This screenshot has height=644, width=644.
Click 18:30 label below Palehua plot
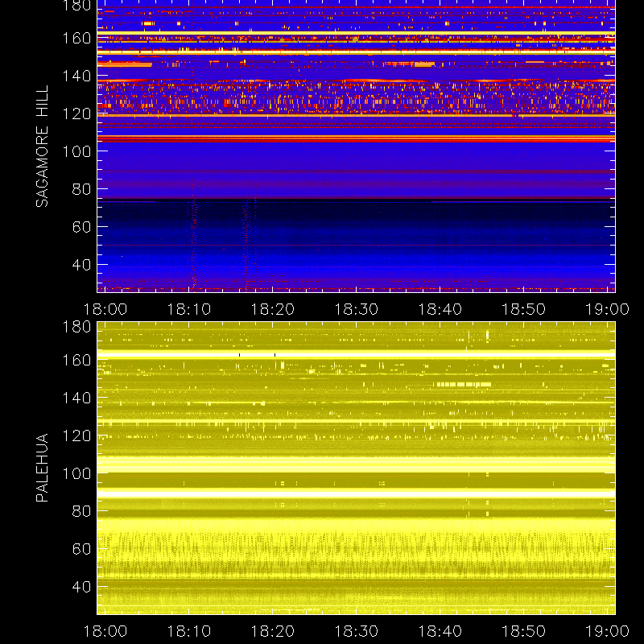[356, 631]
